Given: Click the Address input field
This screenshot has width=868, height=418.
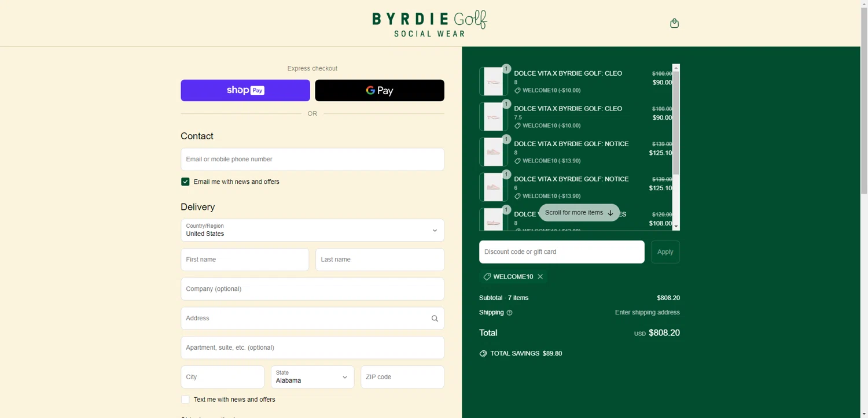Looking at the screenshot, I should pos(312,319).
